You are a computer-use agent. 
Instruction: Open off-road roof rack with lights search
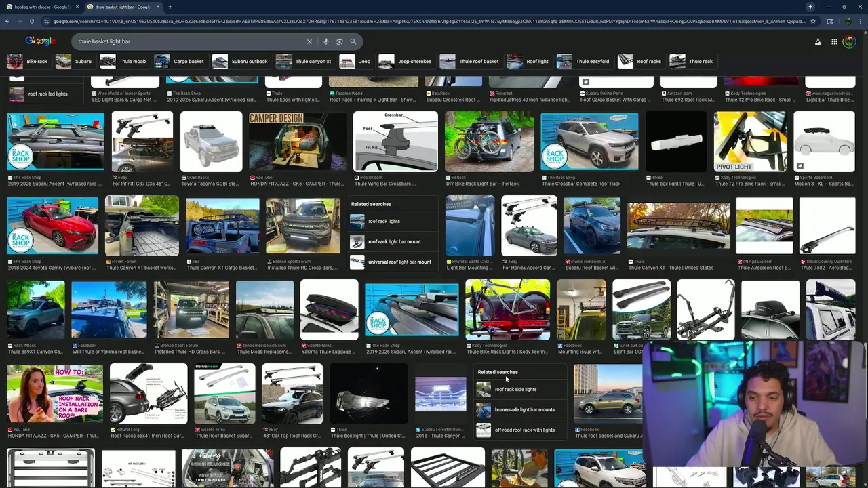pos(519,430)
